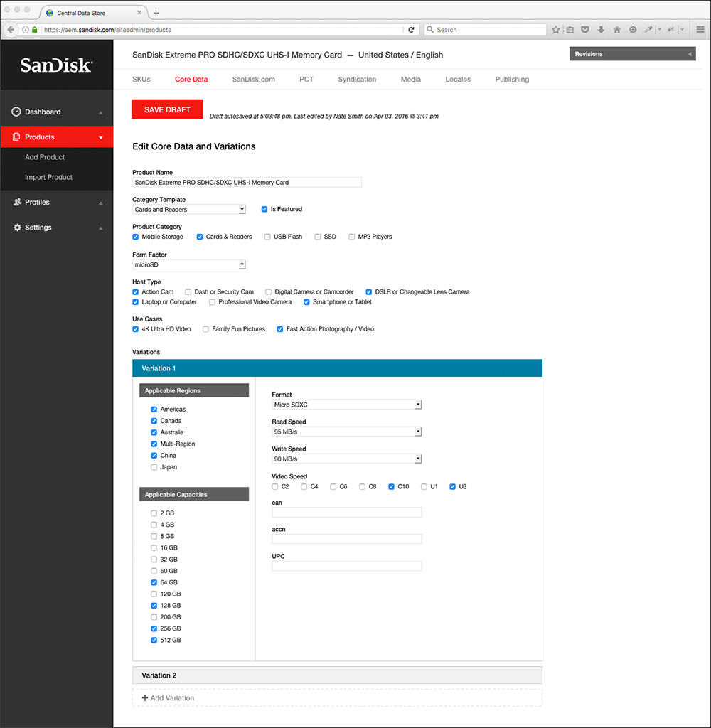Image resolution: width=711 pixels, height=728 pixels.
Task: Open Import Product in the sidebar
Action: pyautogui.click(x=49, y=177)
